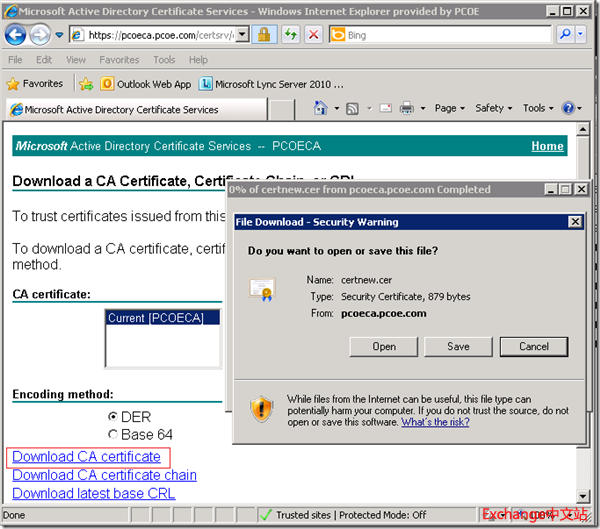Close the File Download Security Warning dialog
This screenshot has width=600, height=529.
click(575, 222)
